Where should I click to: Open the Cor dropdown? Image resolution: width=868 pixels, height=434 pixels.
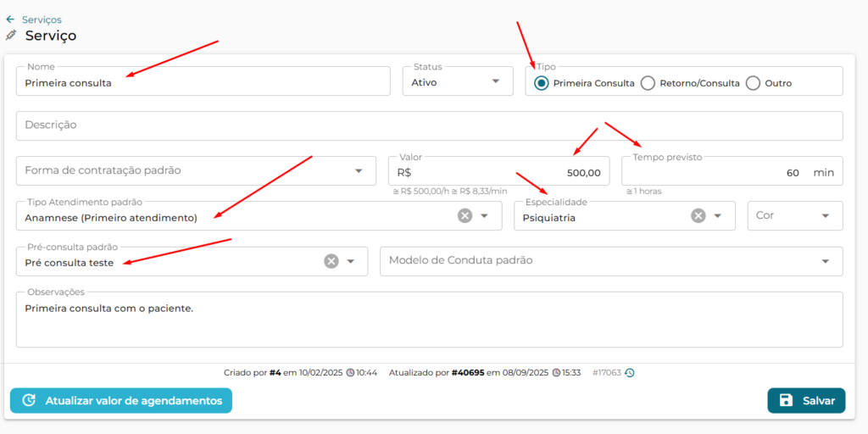click(795, 216)
